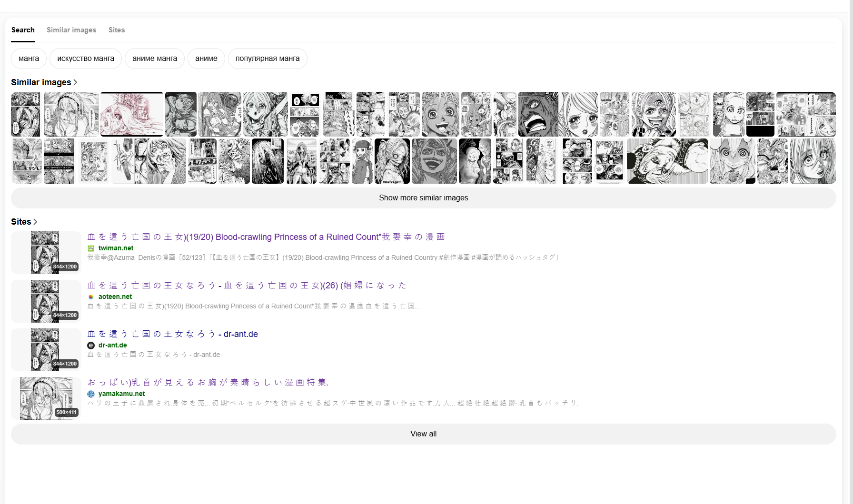
Task: Choose the аниме suggestion chip
Action: pyautogui.click(x=206, y=59)
